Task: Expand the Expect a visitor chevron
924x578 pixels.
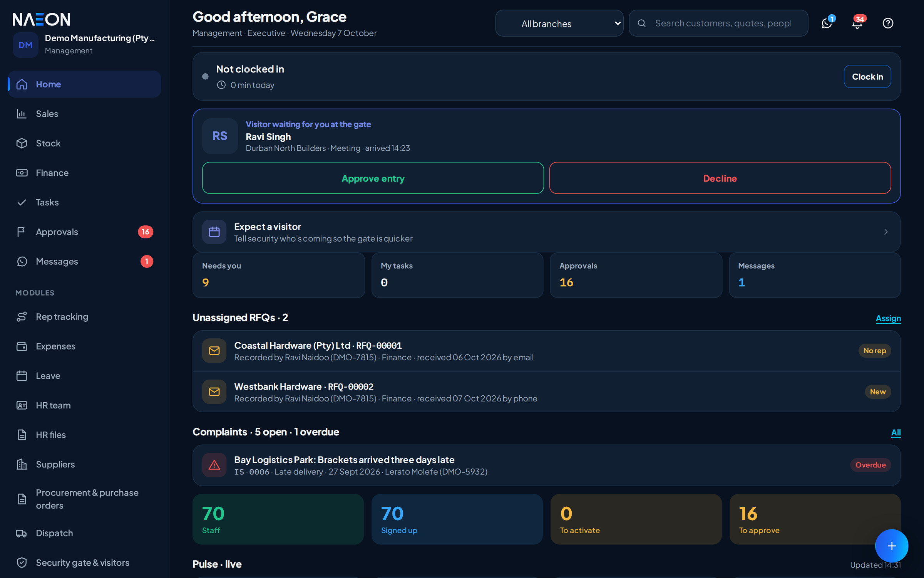Action: (x=886, y=232)
